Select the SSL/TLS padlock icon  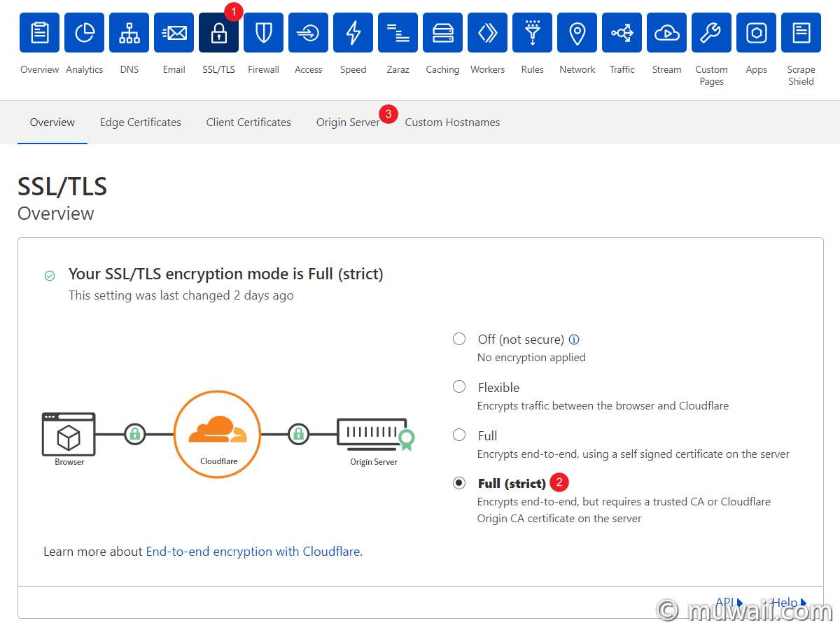[219, 33]
